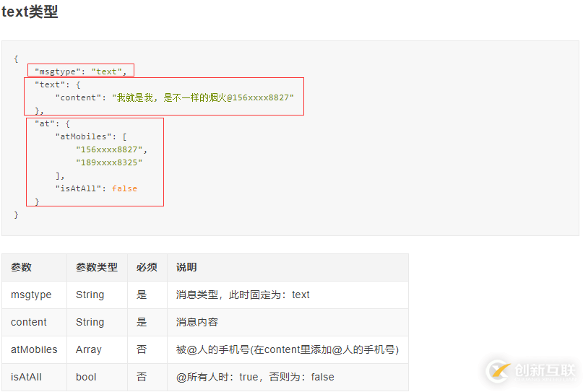Click the "atMobiles" key in code block
Viewport: 583px width, 392px height.
point(81,136)
